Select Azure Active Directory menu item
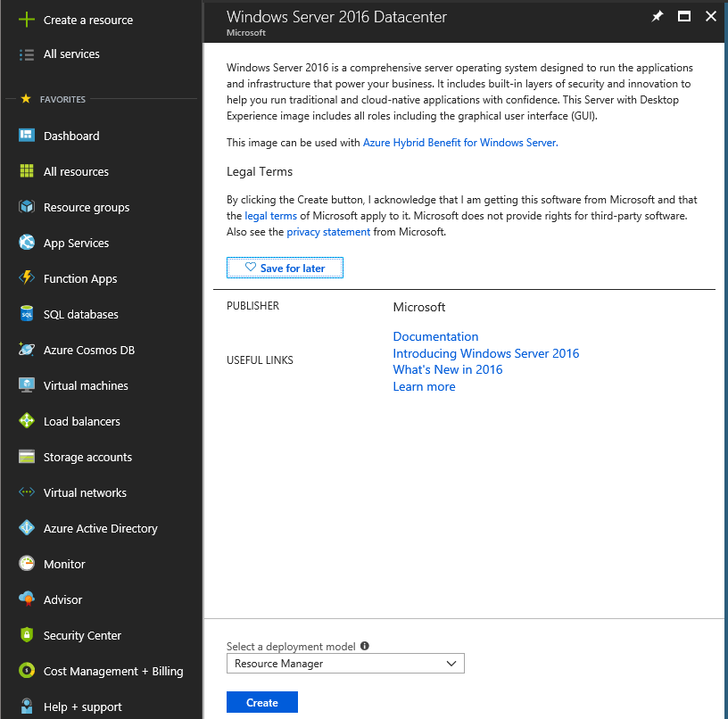This screenshot has height=719, width=728. point(101,528)
